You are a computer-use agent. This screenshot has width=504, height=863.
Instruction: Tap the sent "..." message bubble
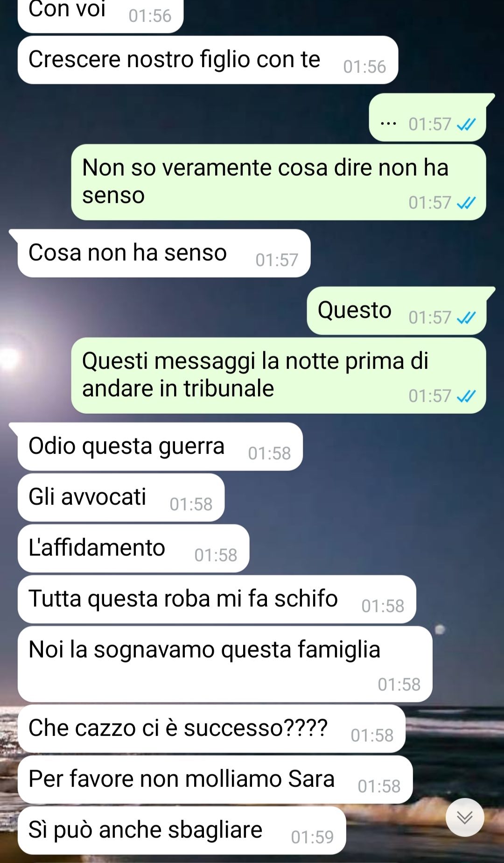tap(427, 118)
